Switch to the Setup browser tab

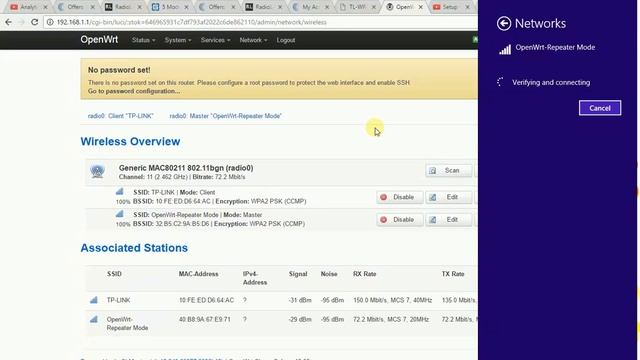(450, 7)
